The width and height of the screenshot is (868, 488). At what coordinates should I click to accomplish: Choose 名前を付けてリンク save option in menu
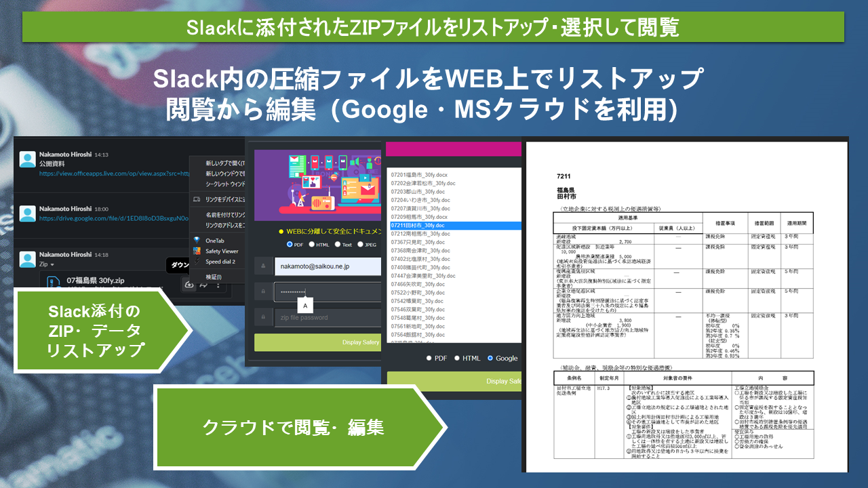(225, 214)
